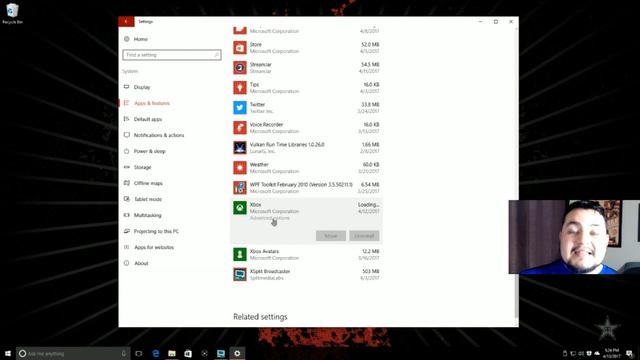Click the WPF Toolkit icon
The width and height of the screenshot is (640, 360).
[x=240, y=188]
